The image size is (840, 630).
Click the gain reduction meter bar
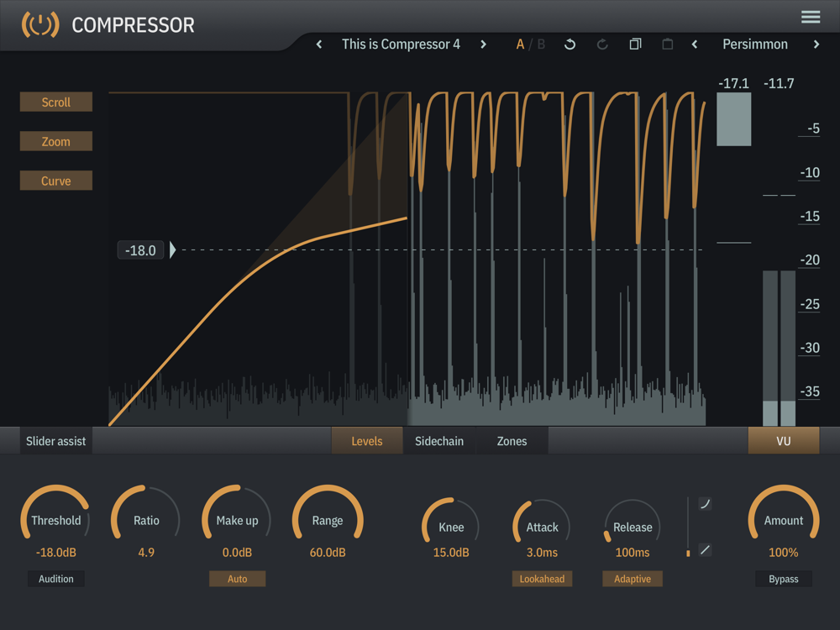(734, 119)
